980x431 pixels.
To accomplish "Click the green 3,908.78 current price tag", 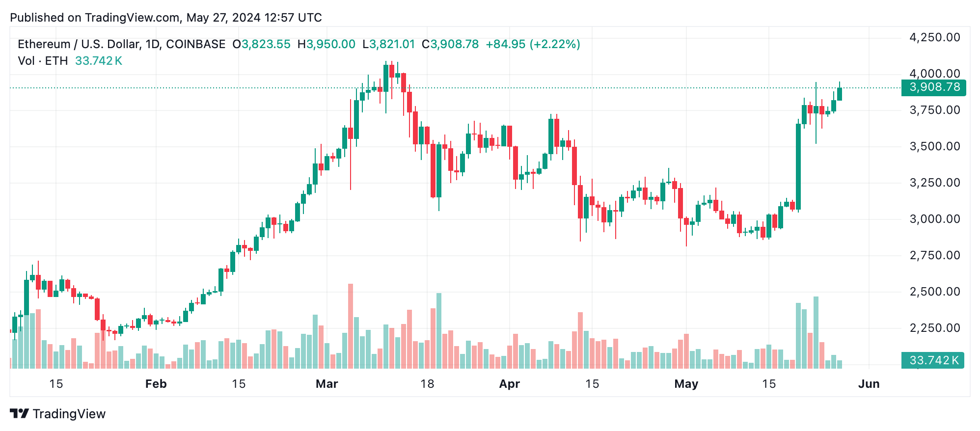I will 934,87.
